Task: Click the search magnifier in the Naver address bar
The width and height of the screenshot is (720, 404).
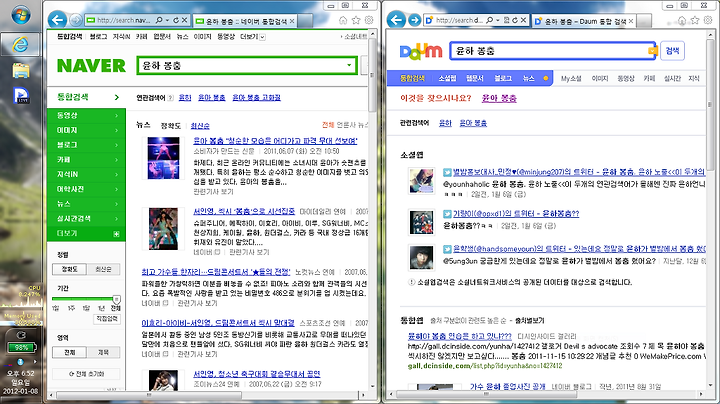Action: pyautogui.click(x=159, y=20)
